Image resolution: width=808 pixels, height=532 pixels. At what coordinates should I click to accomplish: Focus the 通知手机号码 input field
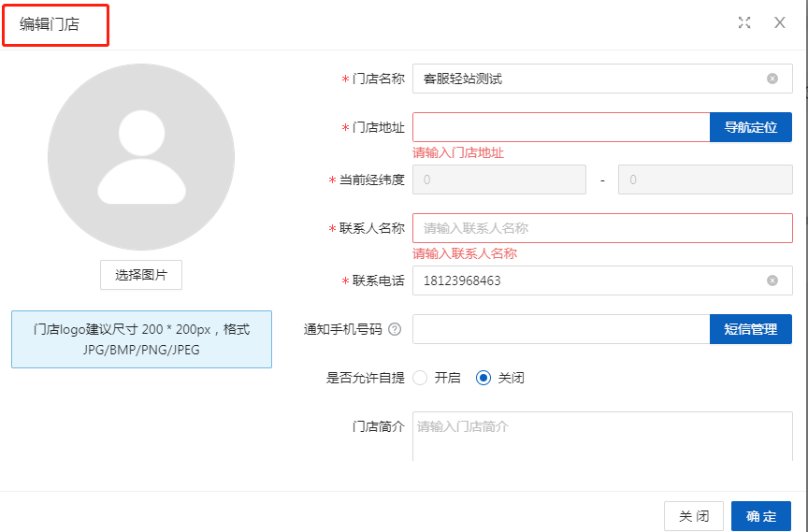point(561,329)
